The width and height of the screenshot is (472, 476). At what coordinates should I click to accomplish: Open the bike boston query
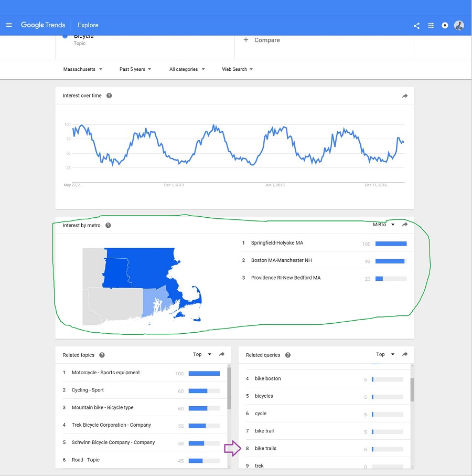point(325,378)
